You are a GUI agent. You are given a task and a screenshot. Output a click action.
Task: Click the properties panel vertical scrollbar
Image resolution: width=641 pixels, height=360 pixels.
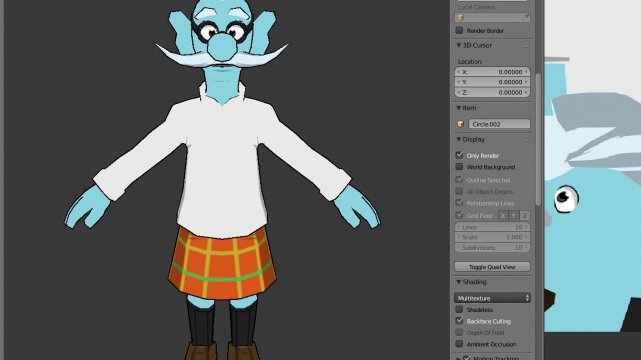coord(538,139)
